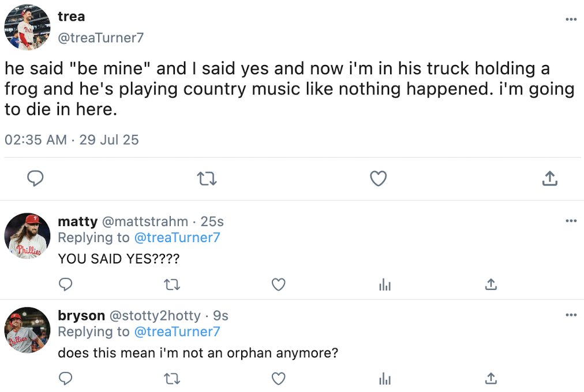The width and height of the screenshot is (584, 392).
Task: View analytics for bryson's reply
Action: tap(385, 378)
